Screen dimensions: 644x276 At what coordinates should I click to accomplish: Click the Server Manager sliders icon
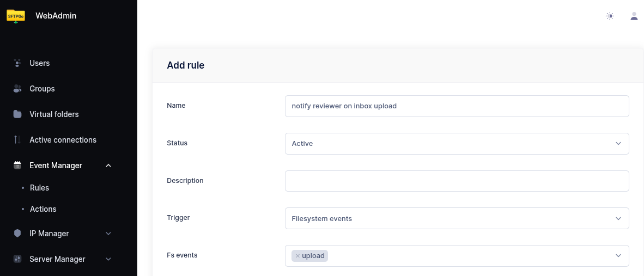17,259
